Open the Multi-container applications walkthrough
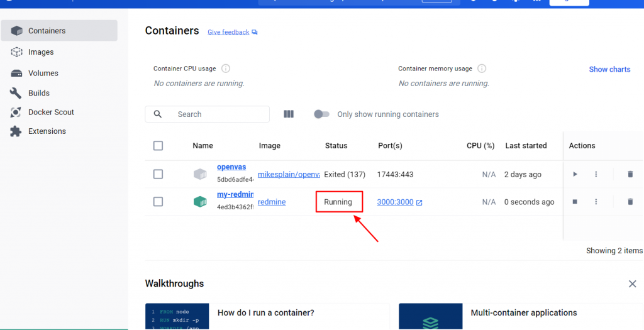The width and height of the screenshot is (644, 330). tap(521, 316)
